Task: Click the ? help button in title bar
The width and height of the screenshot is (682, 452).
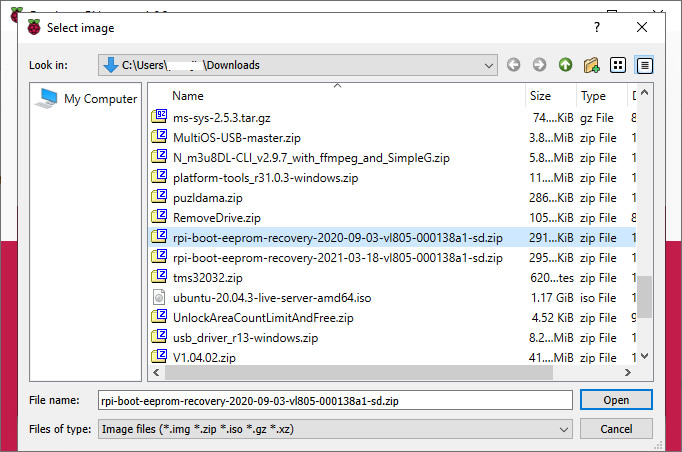Action: [x=597, y=27]
